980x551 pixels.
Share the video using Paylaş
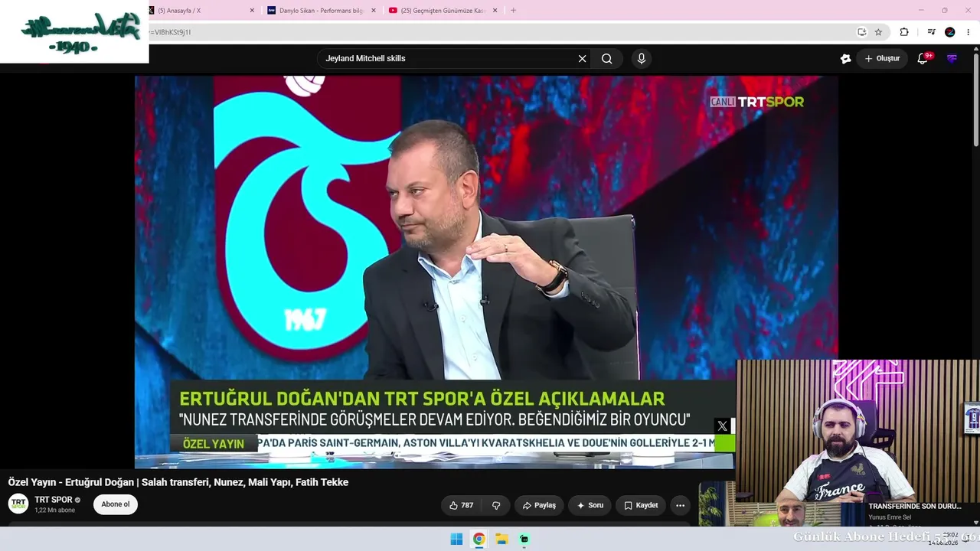pyautogui.click(x=539, y=505)
